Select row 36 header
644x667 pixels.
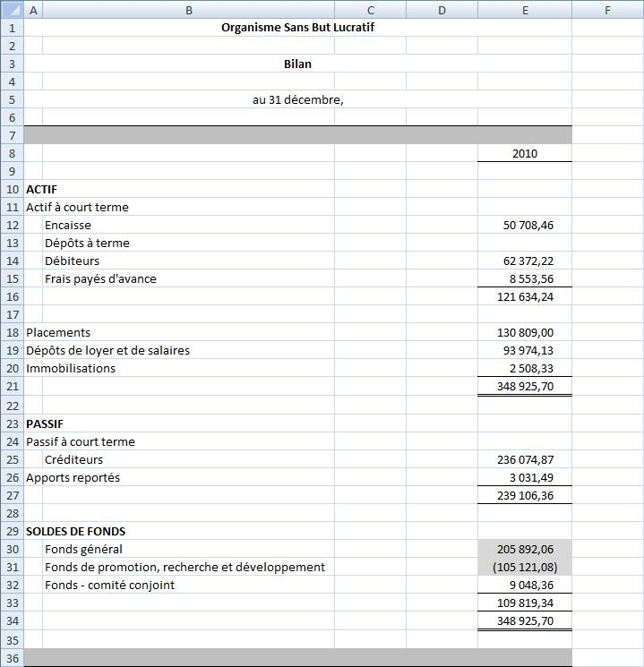pyautogui.click(x=12, y=658)
